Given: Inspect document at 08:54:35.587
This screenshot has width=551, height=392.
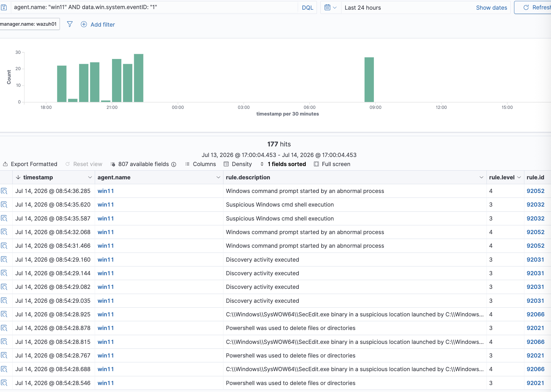Looking at the screenshot, I should coord(4,218).
